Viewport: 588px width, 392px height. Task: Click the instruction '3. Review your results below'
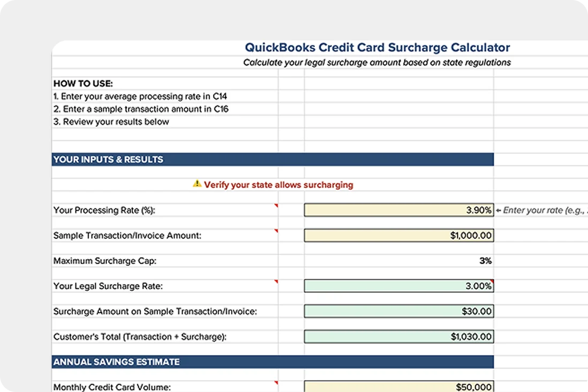[111, 122]
